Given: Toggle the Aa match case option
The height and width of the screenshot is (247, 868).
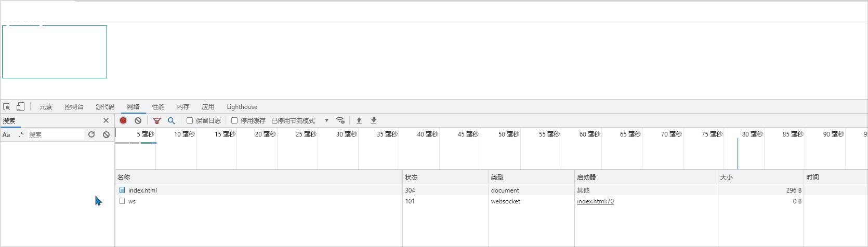Looking at the screenshot, I should (x=6, y=134).
